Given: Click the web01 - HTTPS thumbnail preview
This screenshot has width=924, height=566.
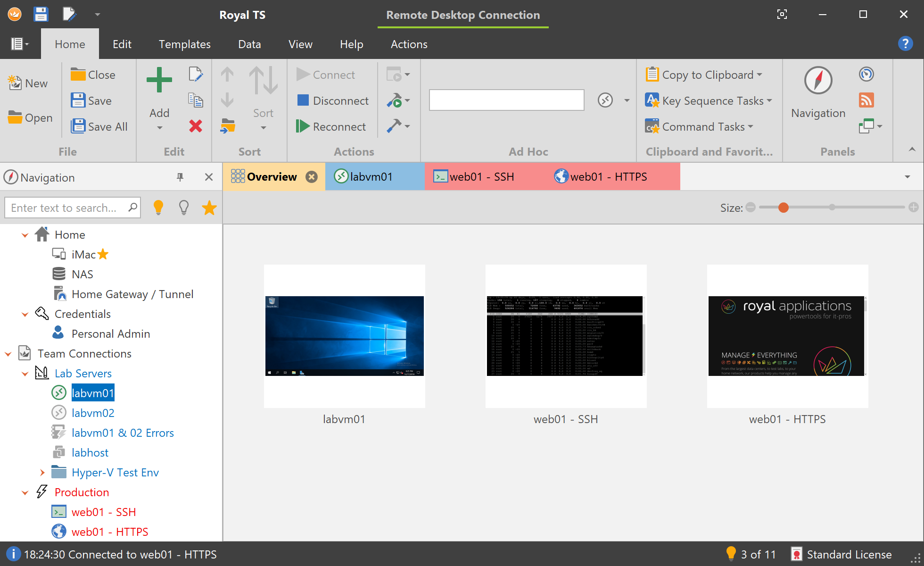Looking at the screenshot, I should [787, 336].
